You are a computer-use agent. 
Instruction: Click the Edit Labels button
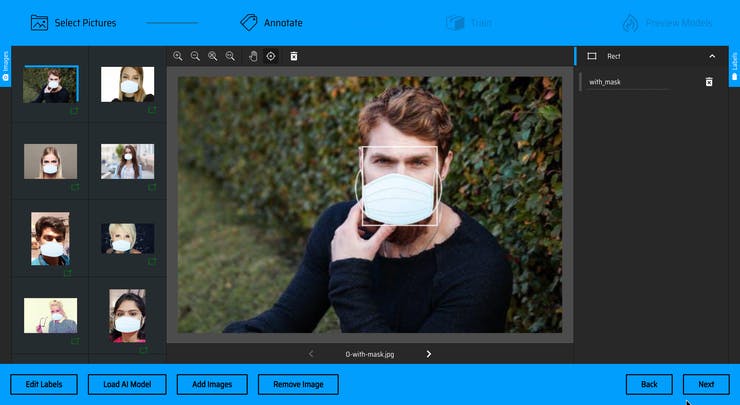point(44,384)
